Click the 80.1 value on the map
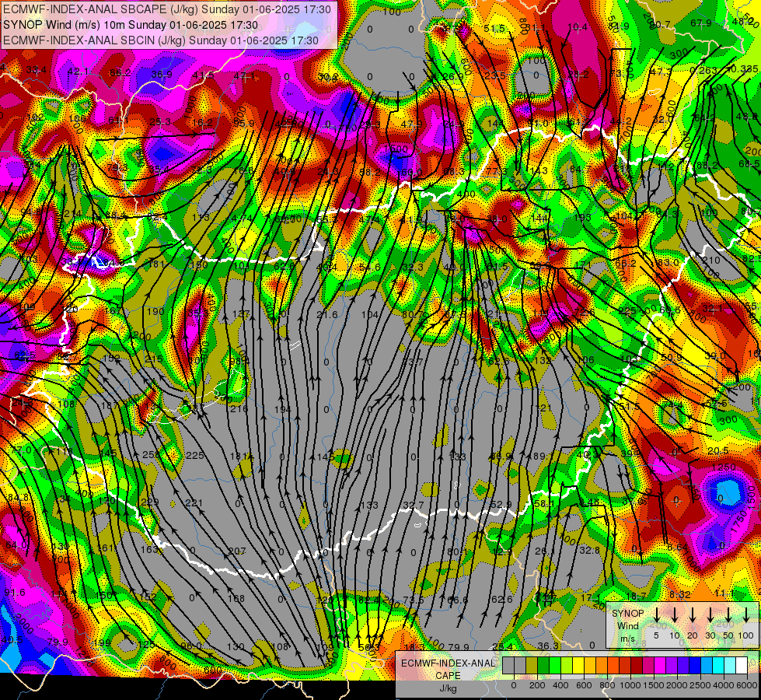The width and height of the screenshot is (761, 700). point(457,552)
